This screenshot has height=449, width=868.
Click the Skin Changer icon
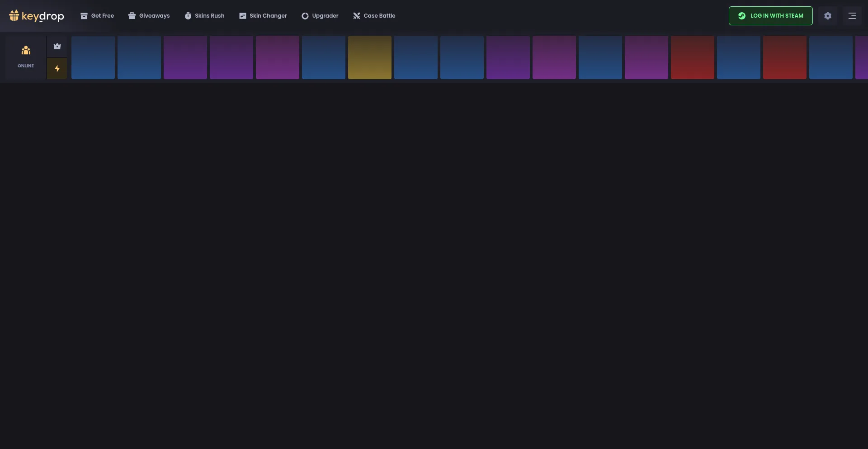(x=243, y=16)
